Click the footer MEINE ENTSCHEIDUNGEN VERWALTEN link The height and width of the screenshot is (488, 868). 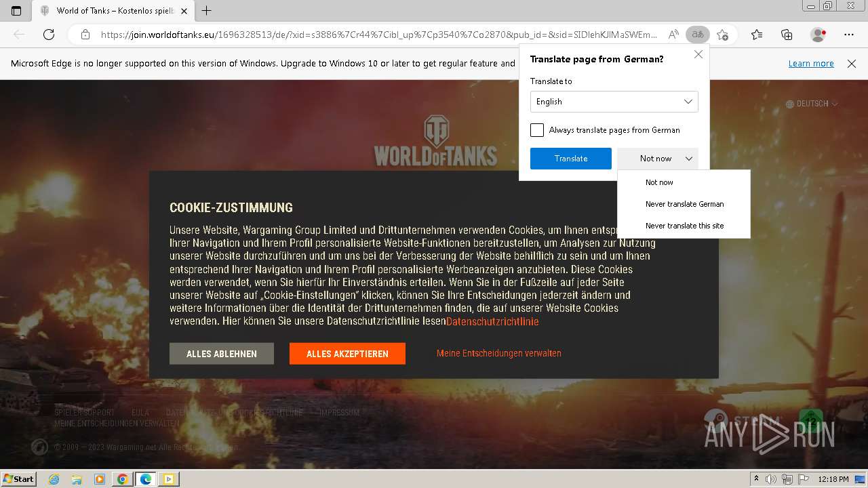(x=117, y=423)
